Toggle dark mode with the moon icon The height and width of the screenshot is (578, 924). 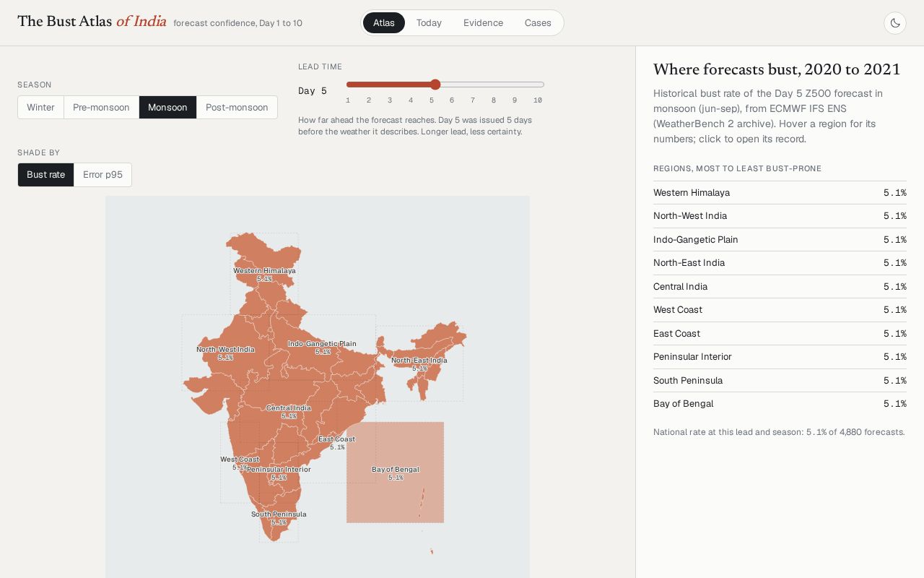[895, 23]
